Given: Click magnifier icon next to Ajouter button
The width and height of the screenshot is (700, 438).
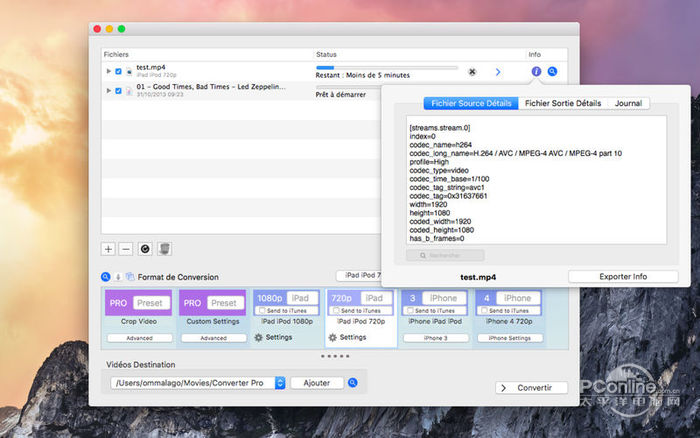Looking at the screenshot, I should pyautogui.click(x=353, y=383).
